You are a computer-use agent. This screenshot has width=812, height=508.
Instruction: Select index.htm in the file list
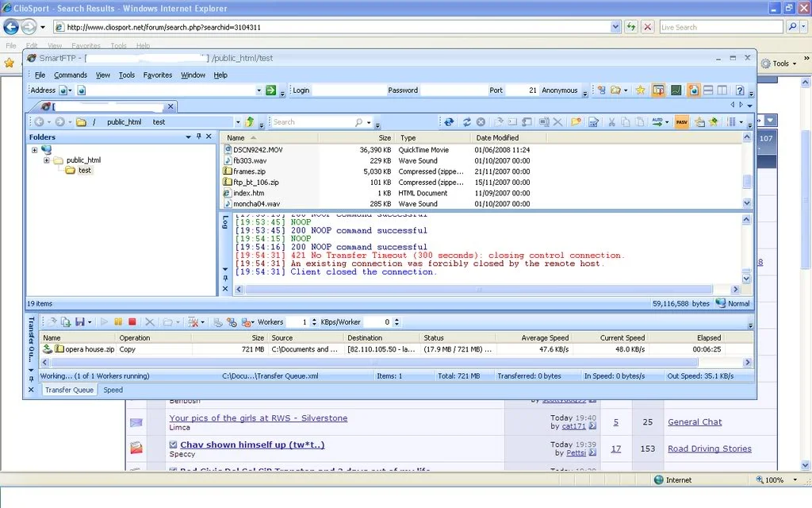point(248,194)
